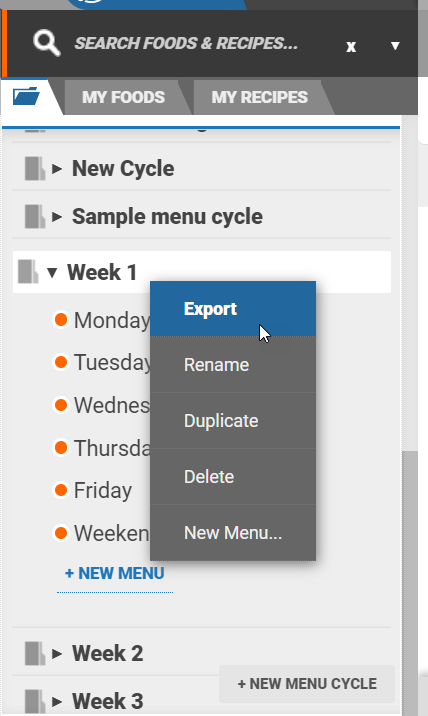428x716 pixels.
Task: Open the blue folder tab icon
Action: point(26,96)
